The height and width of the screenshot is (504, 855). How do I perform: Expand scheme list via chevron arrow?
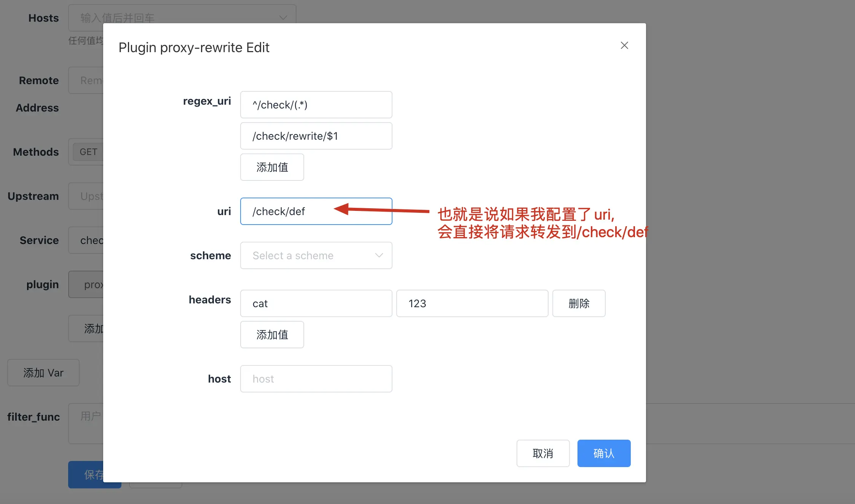[379, 255]
